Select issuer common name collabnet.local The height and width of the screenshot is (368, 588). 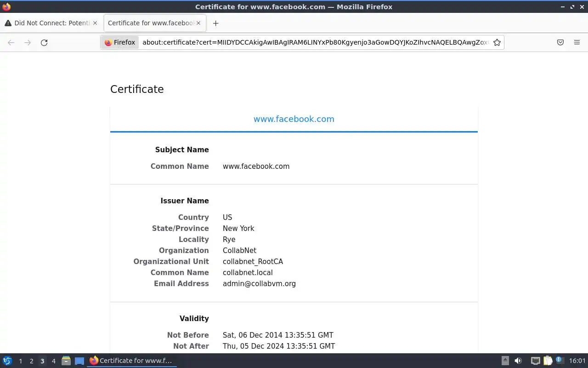(x=248, y=273)
